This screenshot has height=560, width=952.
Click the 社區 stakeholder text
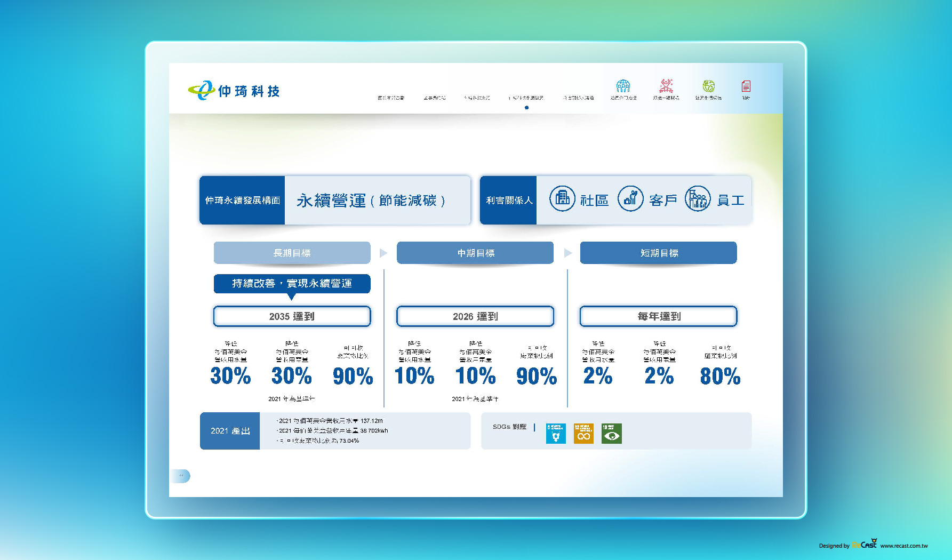tap(594, 201)
